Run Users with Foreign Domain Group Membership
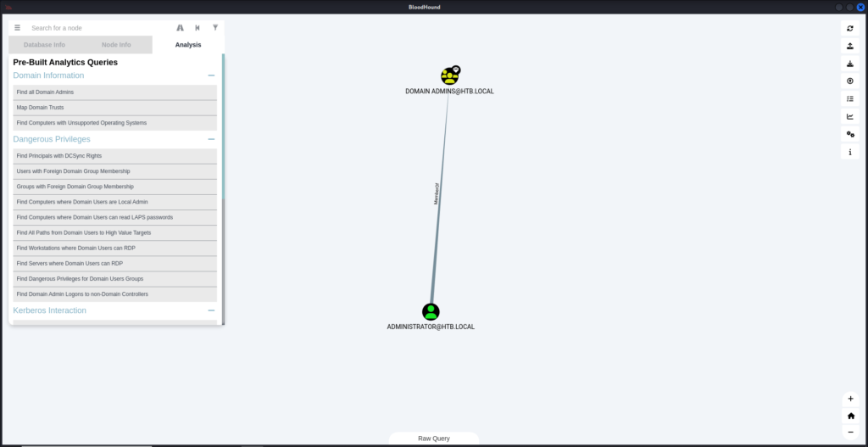This screenshot has height=447, width=868. (x=115, y=171)
